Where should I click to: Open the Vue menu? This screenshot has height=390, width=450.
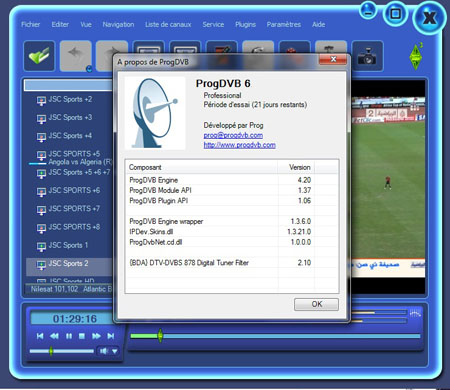[x=86, y=24]
